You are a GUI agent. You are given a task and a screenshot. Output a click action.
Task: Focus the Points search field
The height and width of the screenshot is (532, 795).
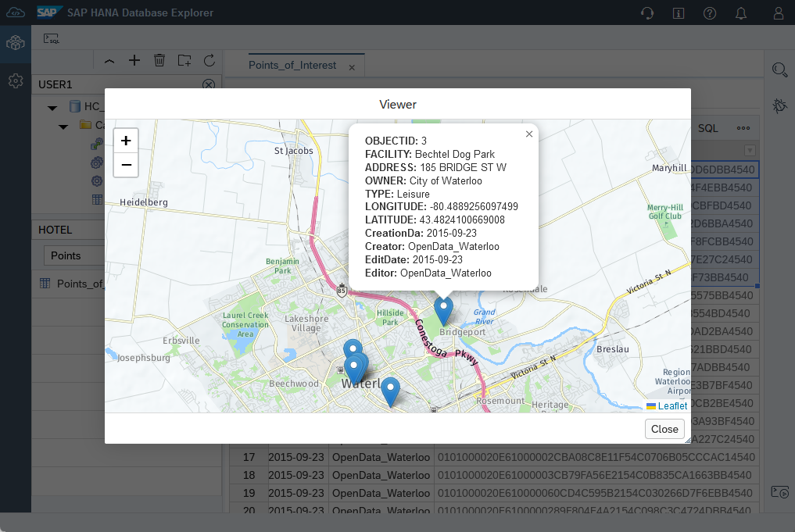coord(74,256)
